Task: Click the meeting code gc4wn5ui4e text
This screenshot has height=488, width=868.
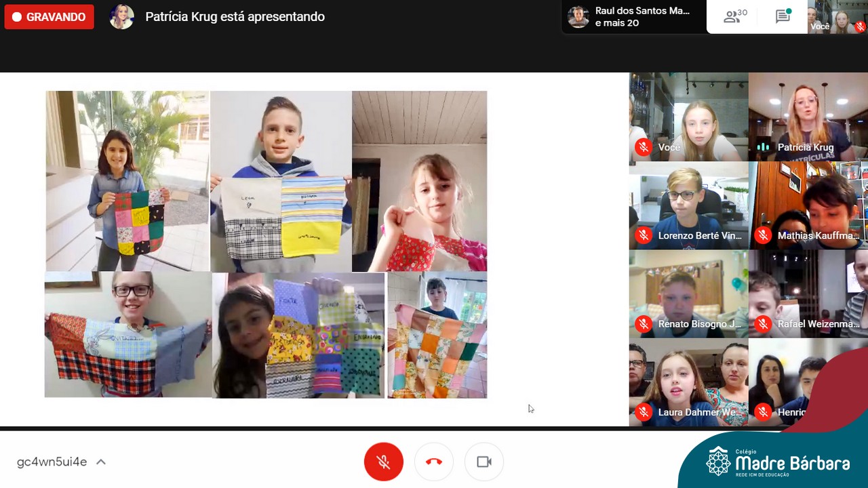Action: coord(52,462)
